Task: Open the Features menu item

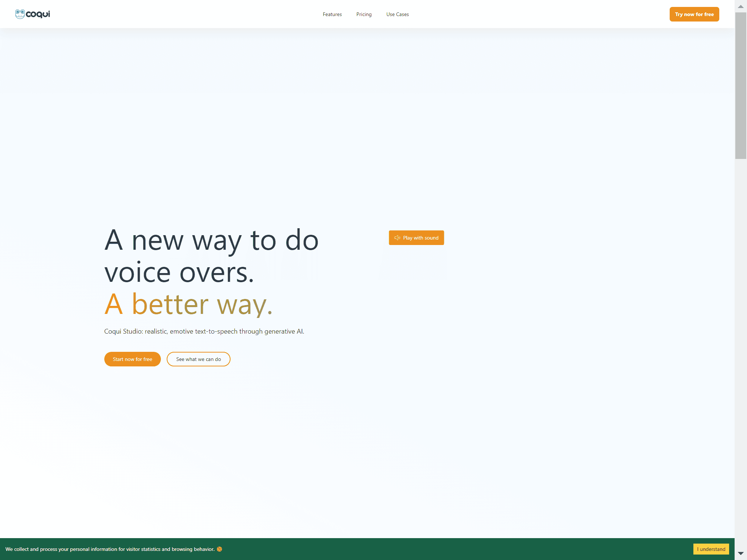Action: (x=332, y=14)
